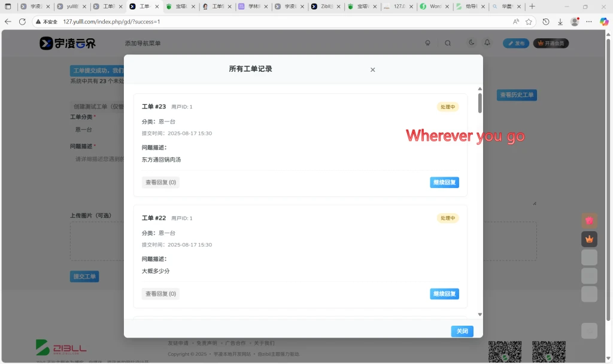The width and height of the screenshot is (613, 364).
Task: Open downloads from the browser toolbar icon
Action: 561,22
